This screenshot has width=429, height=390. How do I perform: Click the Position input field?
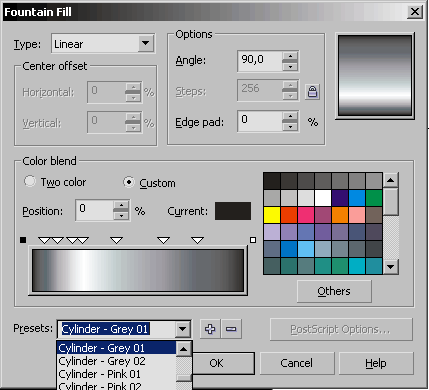point(95,210)
